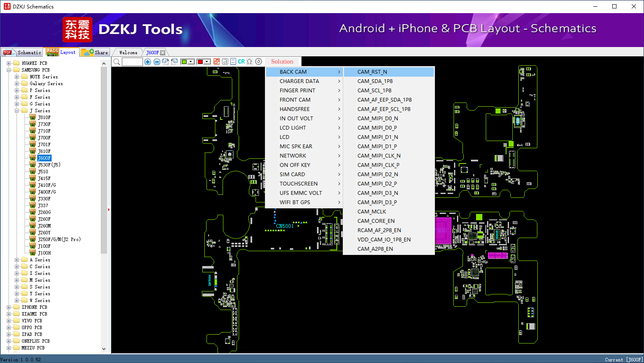Click the blue stacked-rows icon

(x=233, y=61)
